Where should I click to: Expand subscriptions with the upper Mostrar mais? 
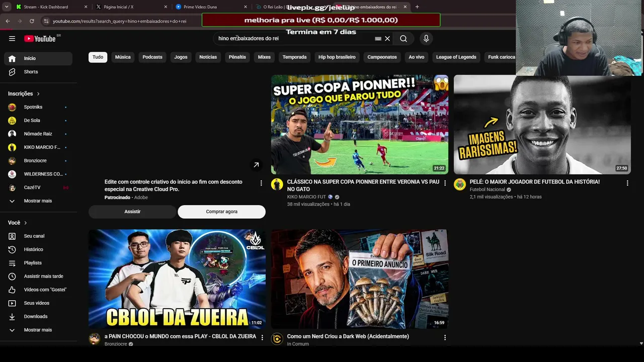coord(38,201)
